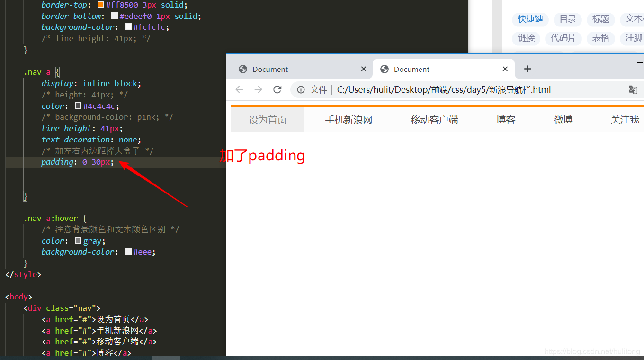Select the 表格 pill in background window

[601, 38]
